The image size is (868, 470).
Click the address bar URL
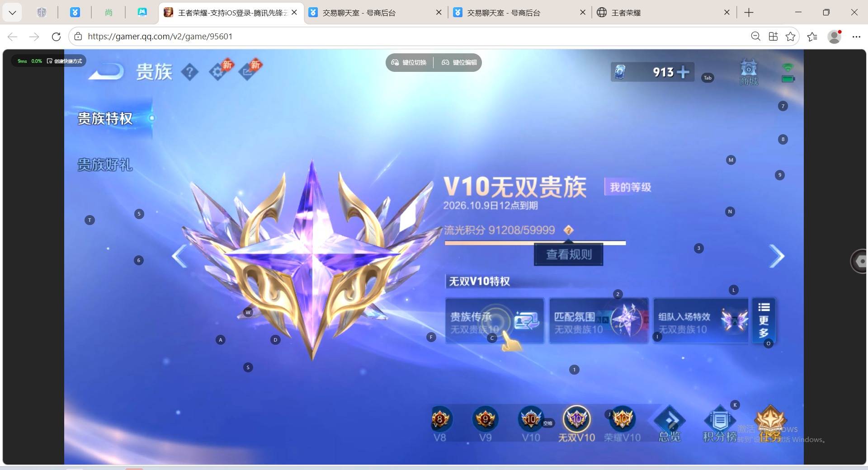coord(160,37)
